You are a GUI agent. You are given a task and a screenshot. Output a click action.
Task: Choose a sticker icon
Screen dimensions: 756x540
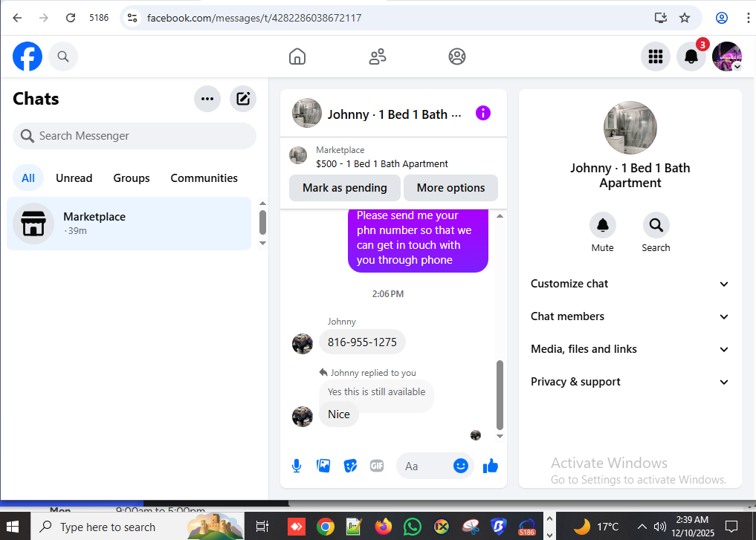[351, 466]
